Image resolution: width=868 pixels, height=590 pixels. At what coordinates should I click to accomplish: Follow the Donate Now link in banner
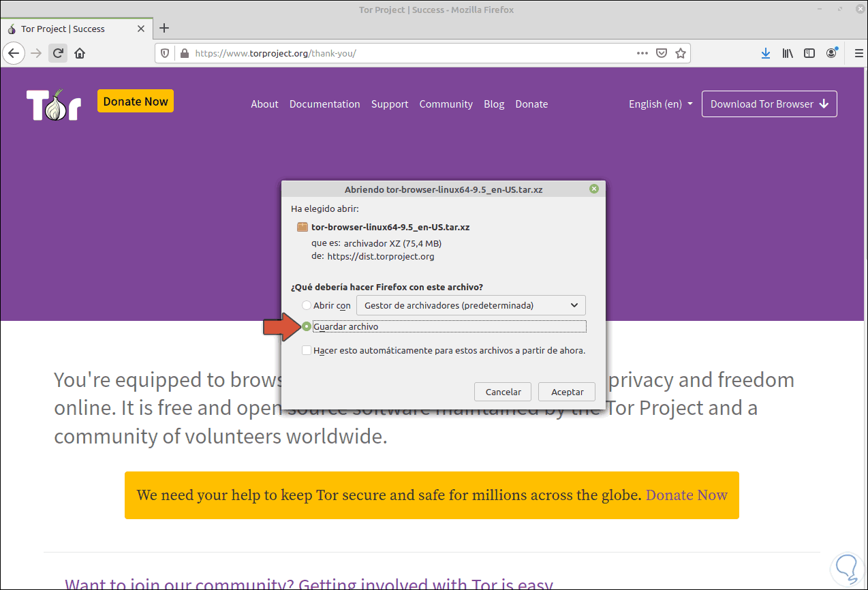point(687,495)
